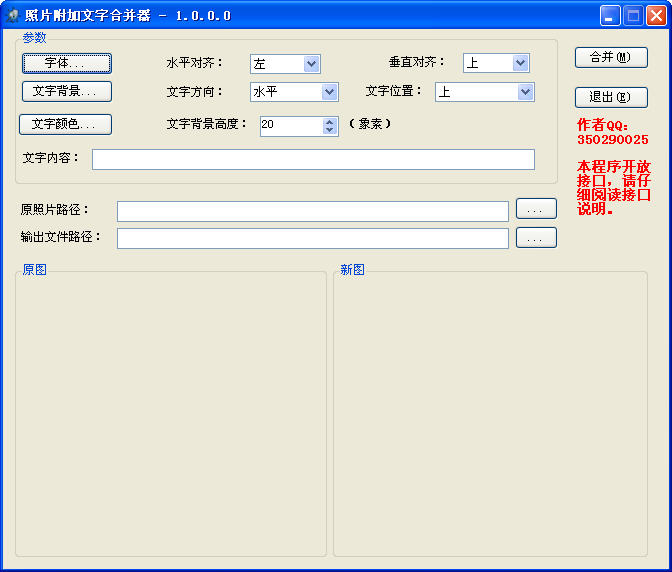
Task: Click the 文字内容 text input field
Action: click(313, 159)
